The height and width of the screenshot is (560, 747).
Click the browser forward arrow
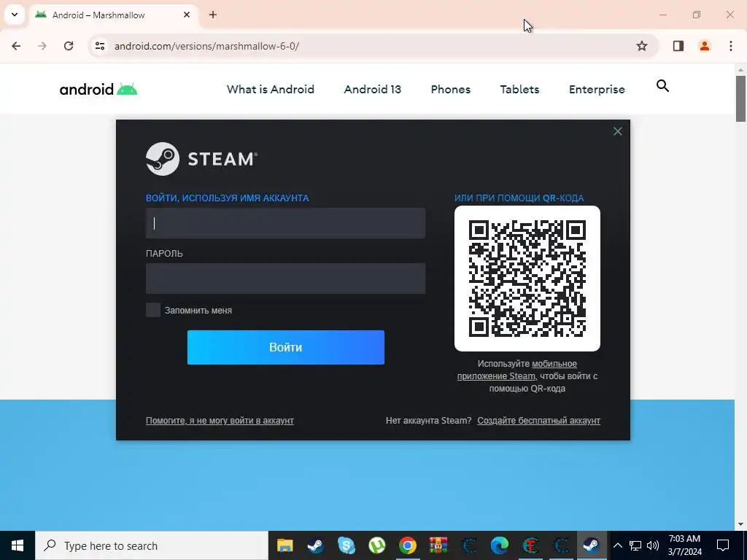tap(42, 46)
